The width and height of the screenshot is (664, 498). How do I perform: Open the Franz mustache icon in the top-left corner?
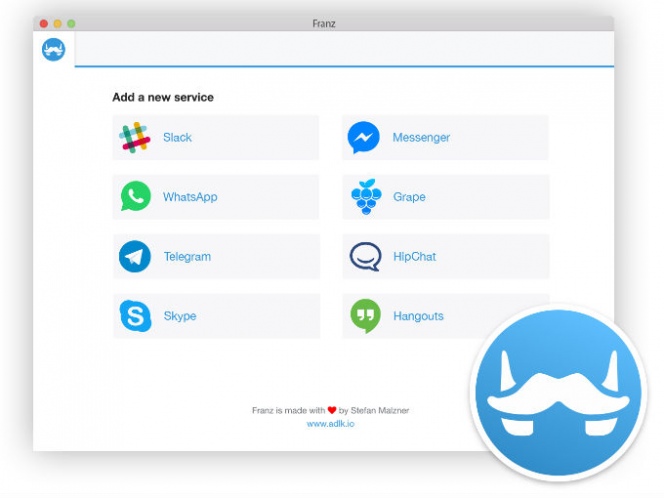click(54, 49)
